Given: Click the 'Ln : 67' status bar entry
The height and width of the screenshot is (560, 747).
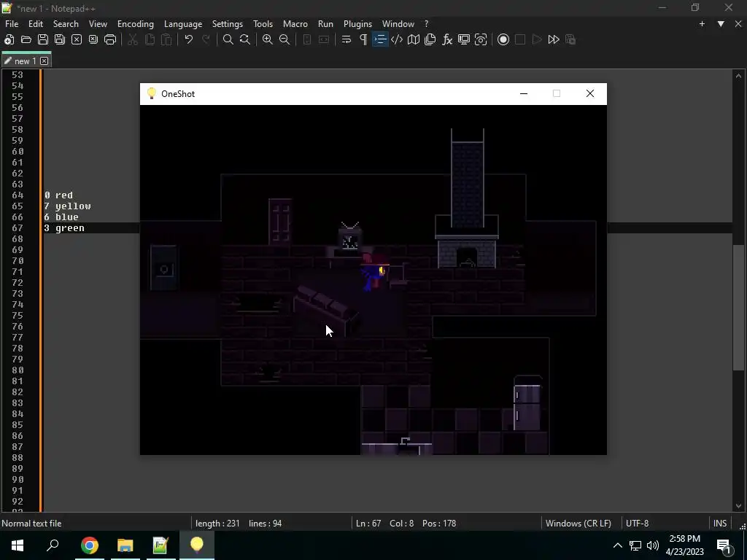Looking at the screenshot, I should pos(368,524).
